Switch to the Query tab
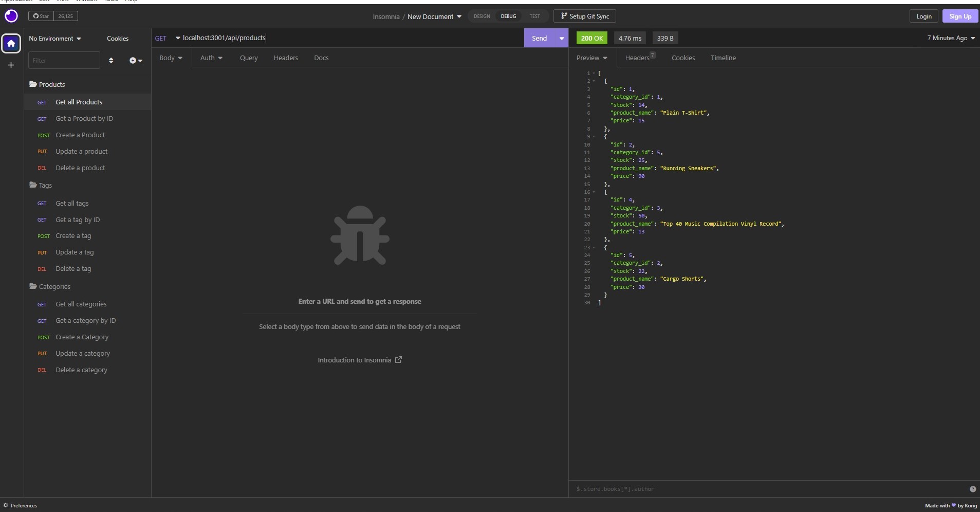Screen dimensions: 980x512 click(x=249, y=58)
